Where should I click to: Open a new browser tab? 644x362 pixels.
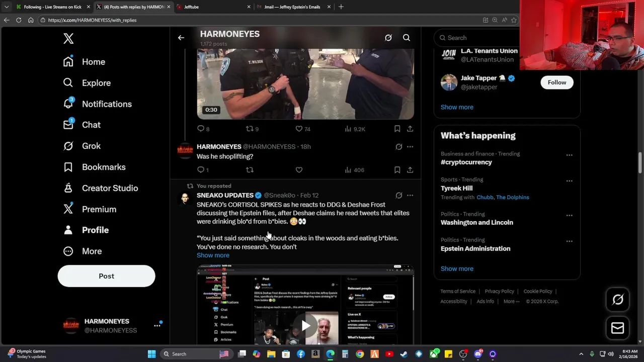tap(341, 7)
